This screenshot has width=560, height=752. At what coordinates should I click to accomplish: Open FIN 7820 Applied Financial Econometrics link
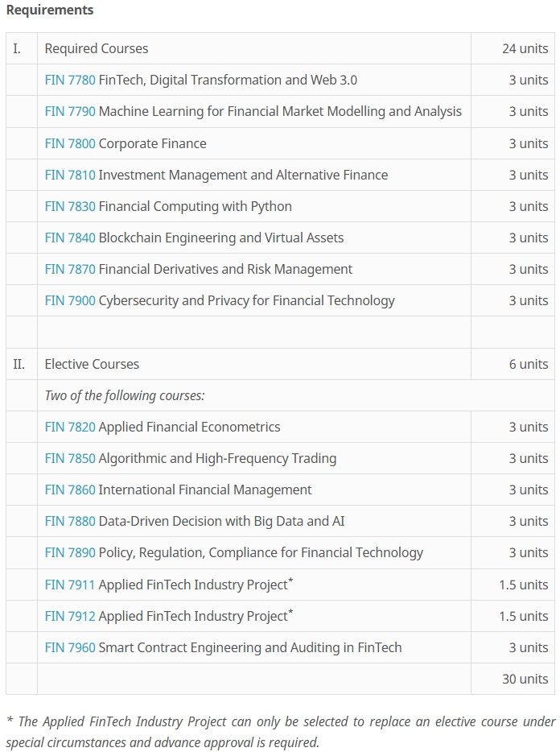click(x=70, y=427)
